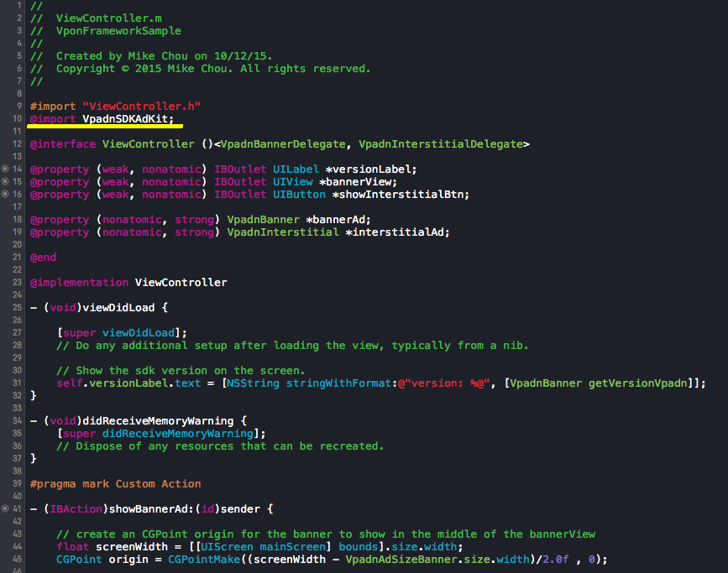The height and width of the screenshot is (573, 728).
Task: Click the comment 'Created by Mike Chou on 10/12/15.'
Action: pos(165,56)
